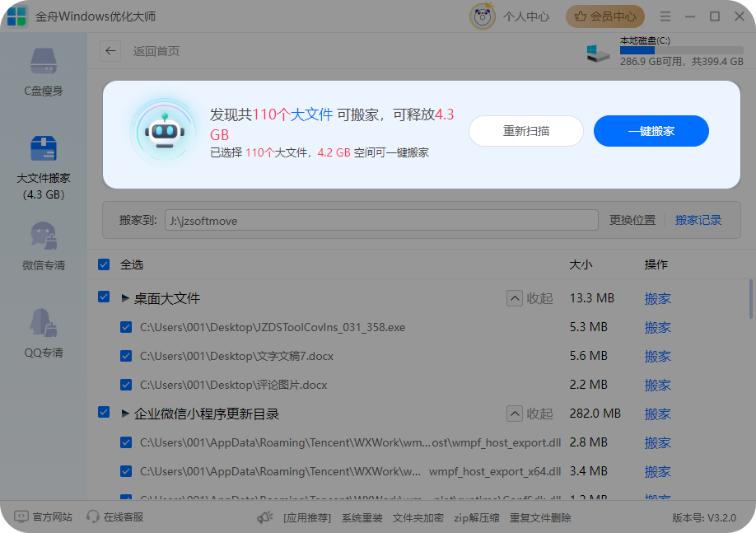Open the 搬家记录 link

698,220
